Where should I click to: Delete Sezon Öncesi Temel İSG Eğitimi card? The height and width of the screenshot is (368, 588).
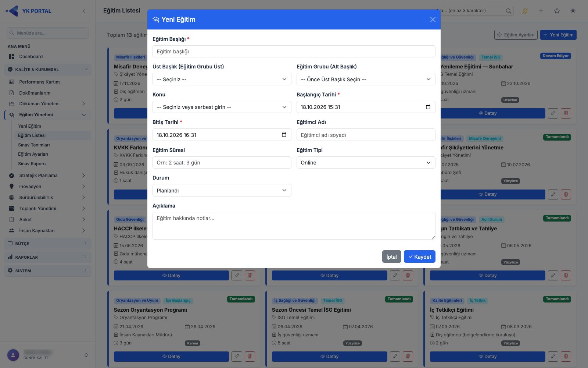pos(408,356)
